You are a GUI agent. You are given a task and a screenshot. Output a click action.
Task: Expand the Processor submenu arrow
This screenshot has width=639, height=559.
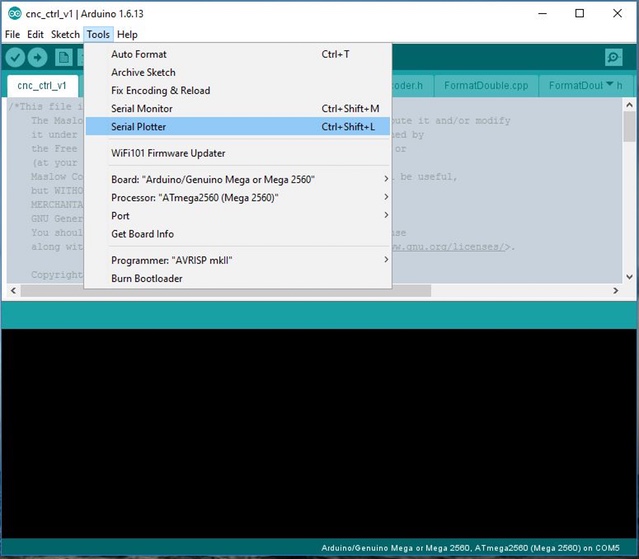[386, 197]
